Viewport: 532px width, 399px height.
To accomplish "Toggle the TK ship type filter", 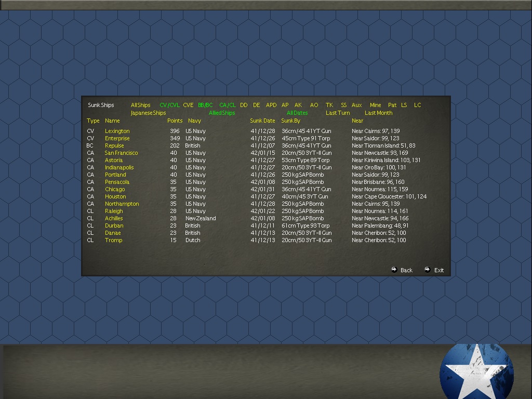I will coord(329,105).
